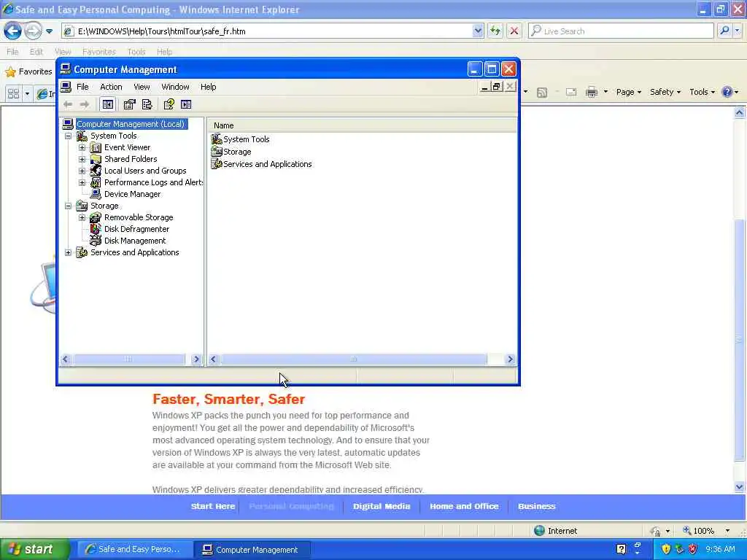Click the IE address bar field
Image resolution: width=747 pixels, height=560 pixels.
[x=274, y=31]
